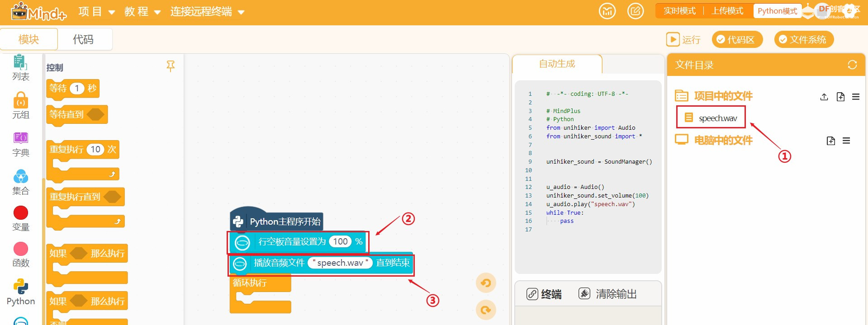Viewport: 868px width, 325px height.
Task: Expand the Tutorial dropdown menu
Action: click(x=142, y=12)
